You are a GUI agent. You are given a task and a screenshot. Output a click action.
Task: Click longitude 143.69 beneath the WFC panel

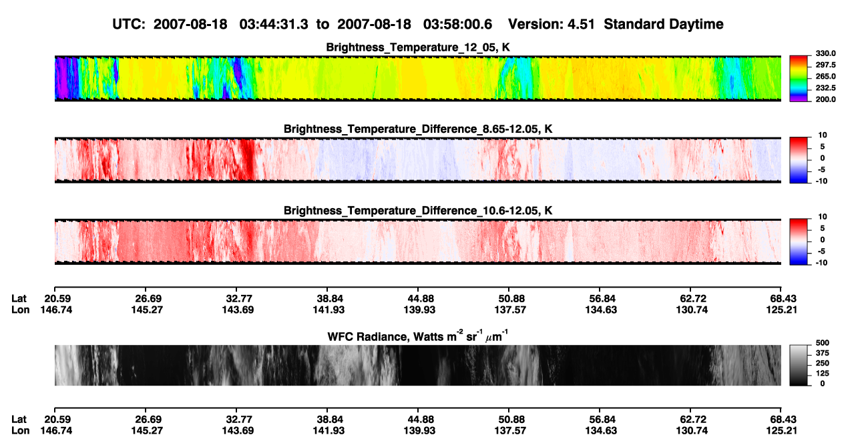pos(239,430)
